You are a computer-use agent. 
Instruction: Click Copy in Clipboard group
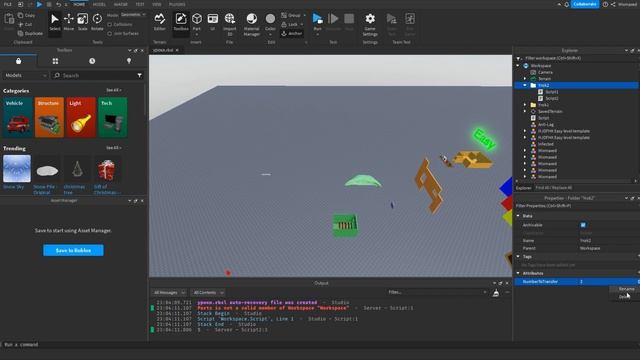click(x=27, y=15)
